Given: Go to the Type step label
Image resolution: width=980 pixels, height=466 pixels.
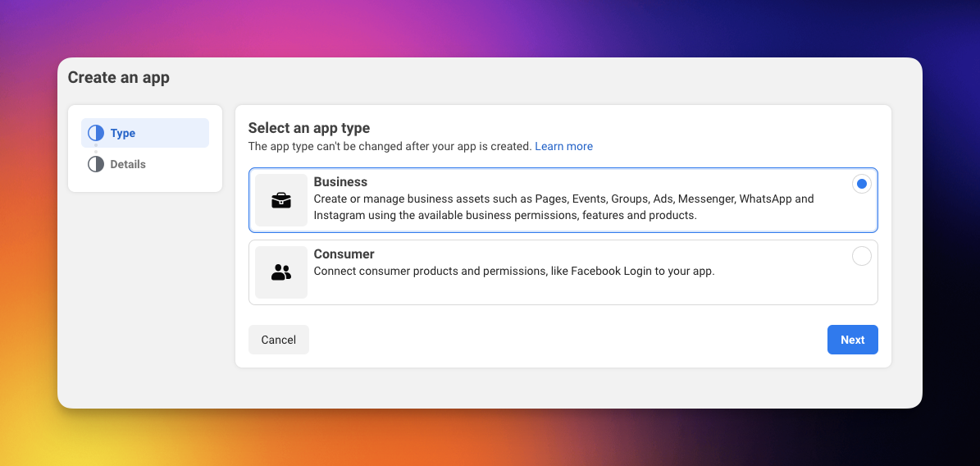Looking at the screenshot, I should (123, 133).
